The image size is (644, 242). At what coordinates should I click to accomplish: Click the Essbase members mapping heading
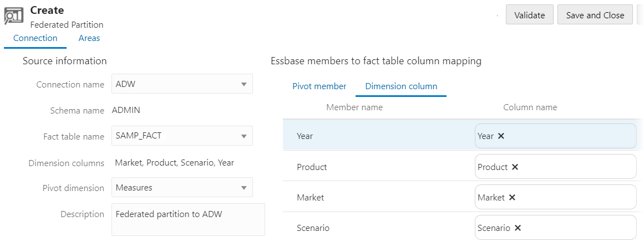(x=376, y=61)
